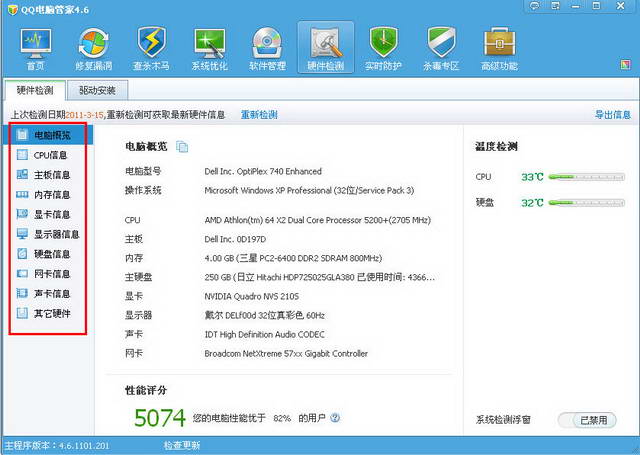640x455 pixels.
Task: Toggle the 系统检测浮窗 已禁用 switch
Action: 587,420
